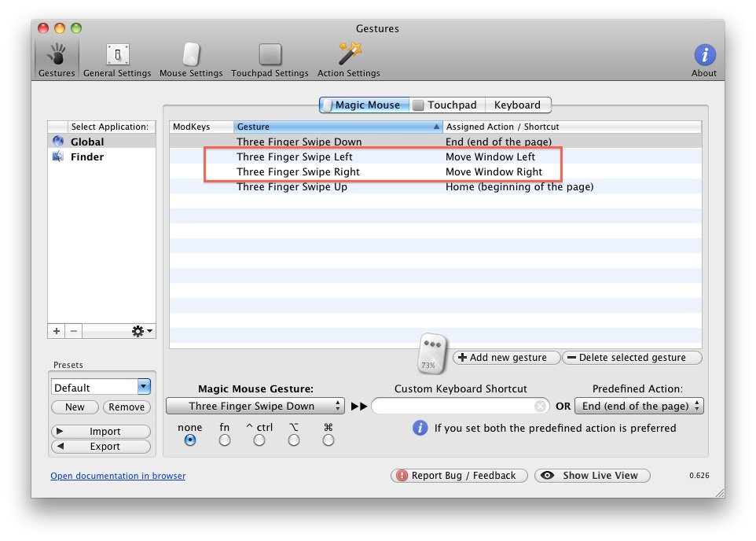
Task: Select the Three Finger Swipe Right row
Action: (435, 171)
